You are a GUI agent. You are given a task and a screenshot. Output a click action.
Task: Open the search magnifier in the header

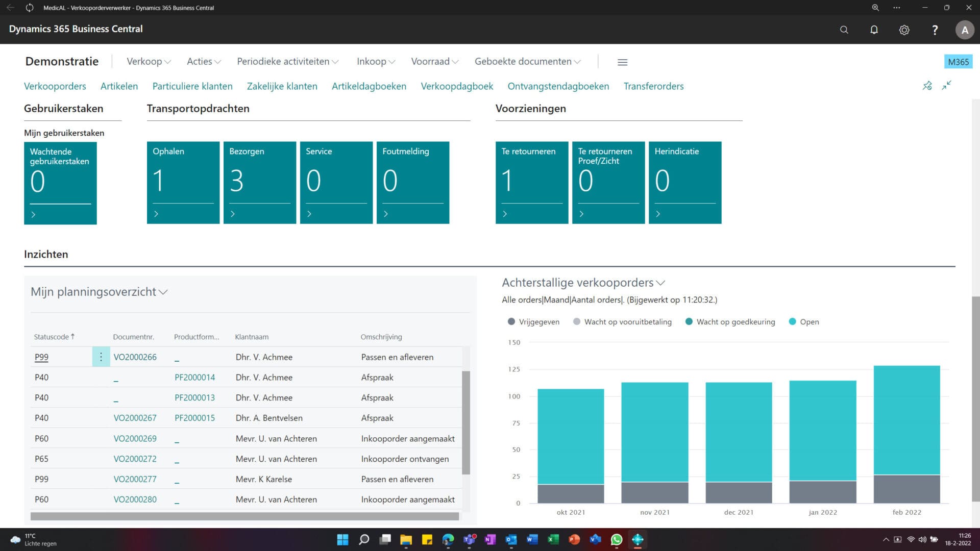pyautogui.click(x=844, y=30)
